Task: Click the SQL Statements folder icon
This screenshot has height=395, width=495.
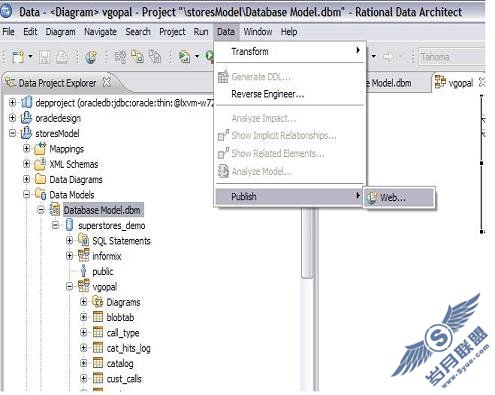Action: 83,240
